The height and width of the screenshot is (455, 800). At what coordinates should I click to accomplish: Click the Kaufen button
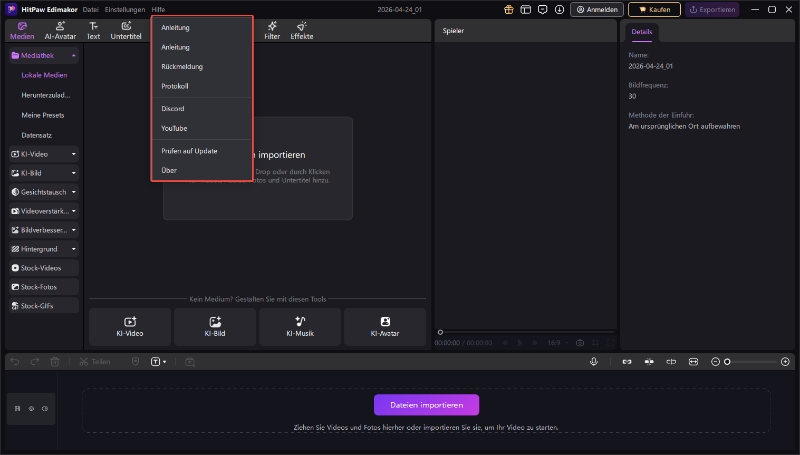pyautogui.click(x=654, y=10)
